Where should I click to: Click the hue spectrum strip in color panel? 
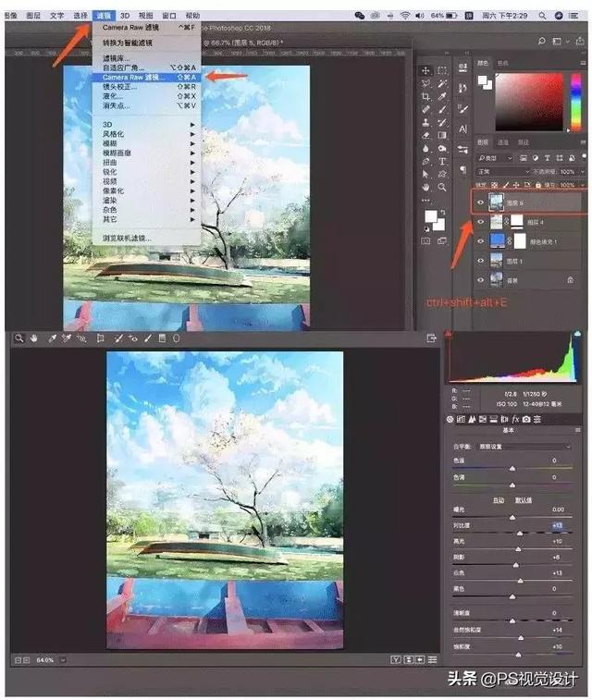576,102
